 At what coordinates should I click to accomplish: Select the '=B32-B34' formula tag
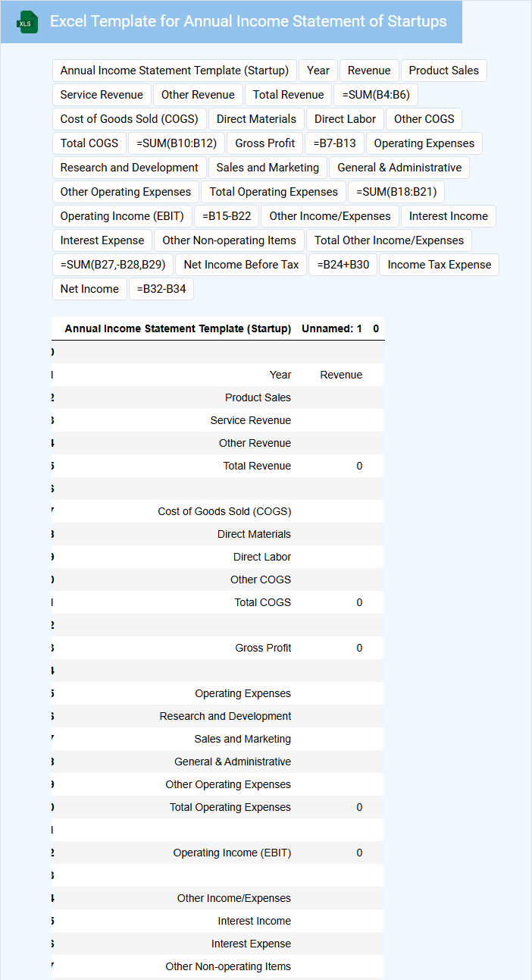161,289
